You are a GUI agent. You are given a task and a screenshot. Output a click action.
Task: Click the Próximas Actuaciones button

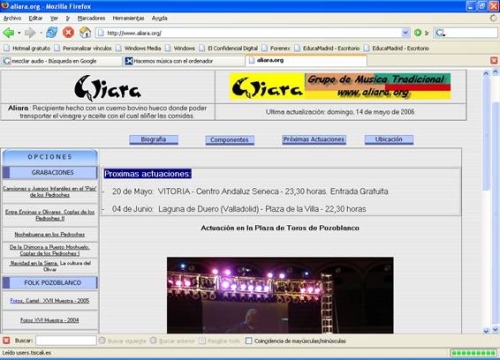pyautogui.click(x=314, y=139)
